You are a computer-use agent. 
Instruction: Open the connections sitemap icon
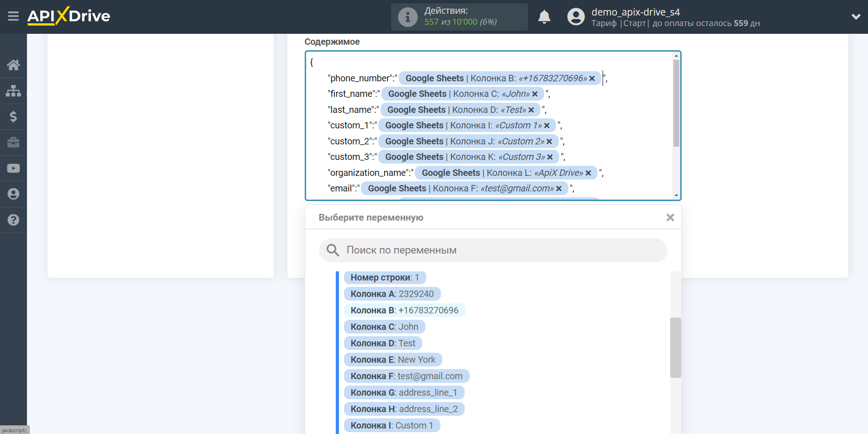[13, 91]
